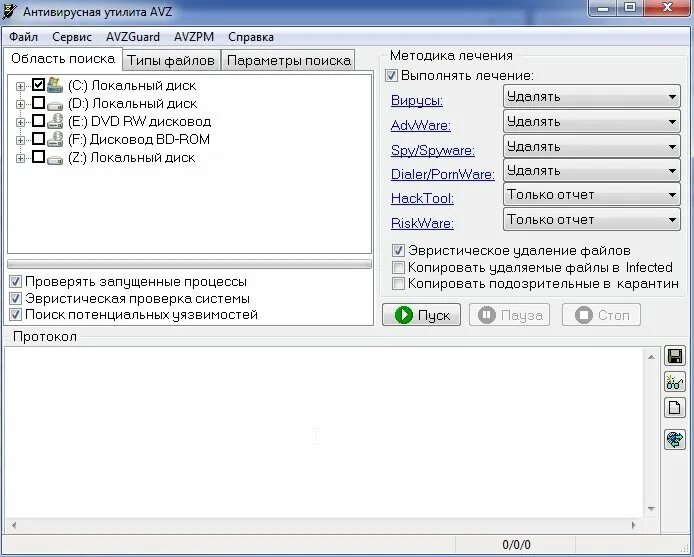The height and width of the screenshot is (557, 694).
Task: Click the BD-ROM drive F: icon
Action: [x=55, y=139]
